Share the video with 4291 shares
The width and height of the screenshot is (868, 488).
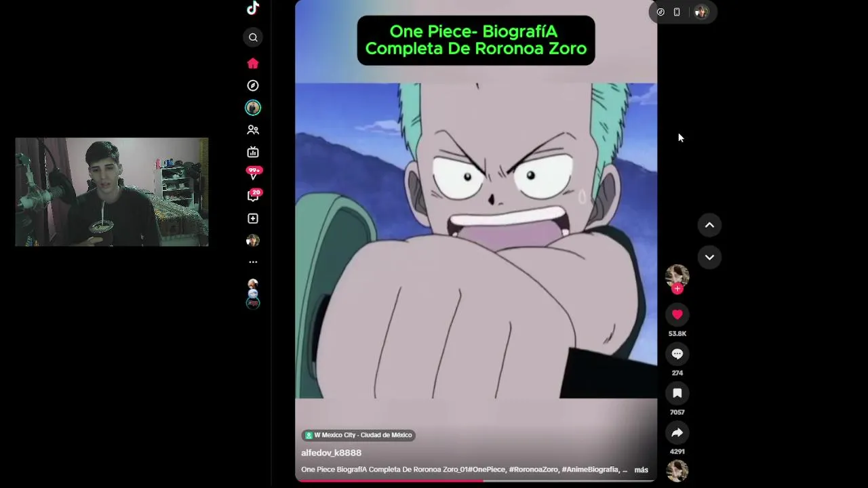(677, 432)
